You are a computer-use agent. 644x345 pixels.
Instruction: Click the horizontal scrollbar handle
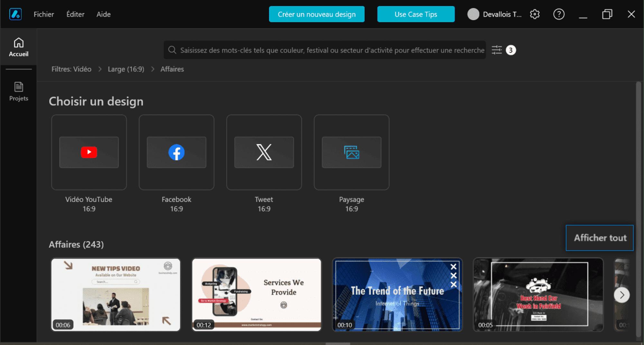pyautogui.click(x=338, y=343)
